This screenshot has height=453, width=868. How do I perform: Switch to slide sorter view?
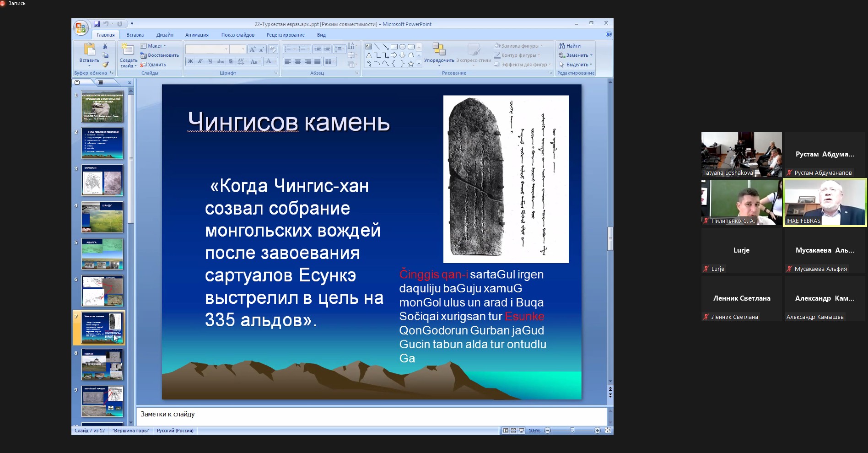tap(513, 431)
